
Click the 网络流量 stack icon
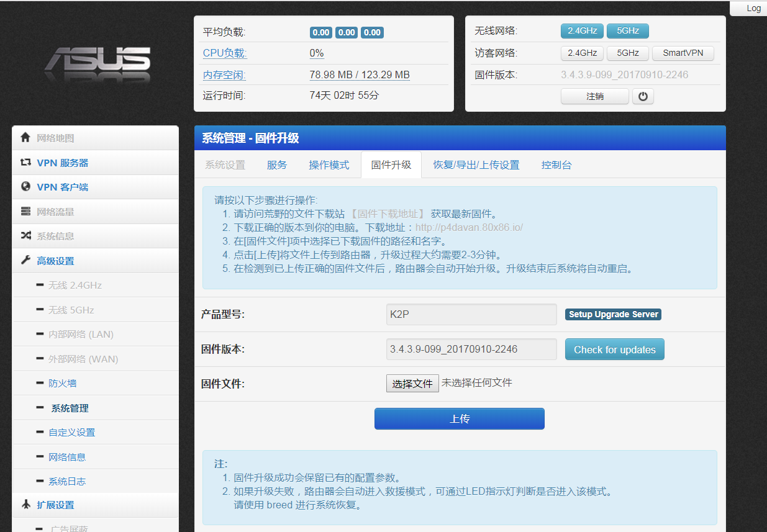point(25,211)
